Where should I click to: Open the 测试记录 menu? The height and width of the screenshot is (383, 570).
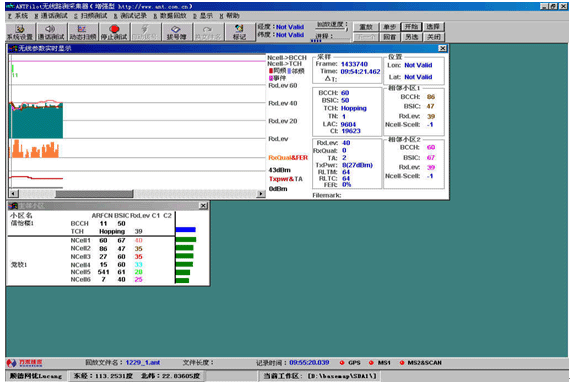point(130,16)
